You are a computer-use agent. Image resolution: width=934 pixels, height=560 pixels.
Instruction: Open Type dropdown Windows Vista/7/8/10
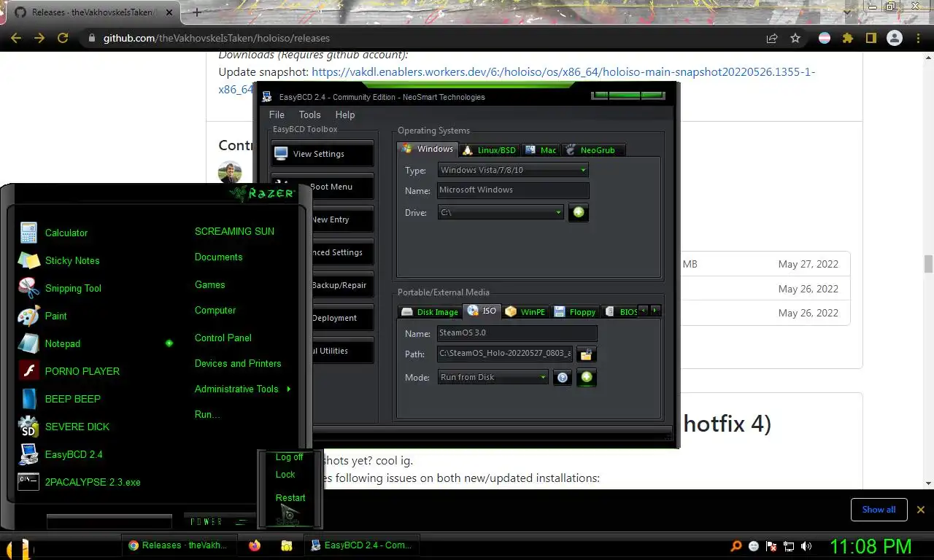pos(513,170)
